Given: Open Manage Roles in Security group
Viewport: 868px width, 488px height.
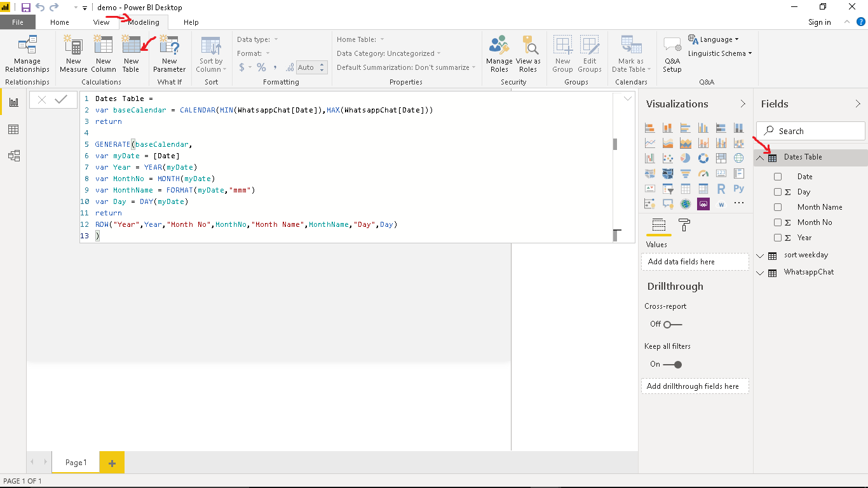Looking at the screenshot, I should (x=499, y=53).
